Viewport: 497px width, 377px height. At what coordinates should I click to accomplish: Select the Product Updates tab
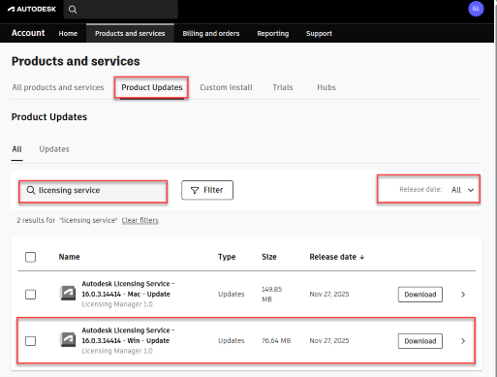pos(152,87)
